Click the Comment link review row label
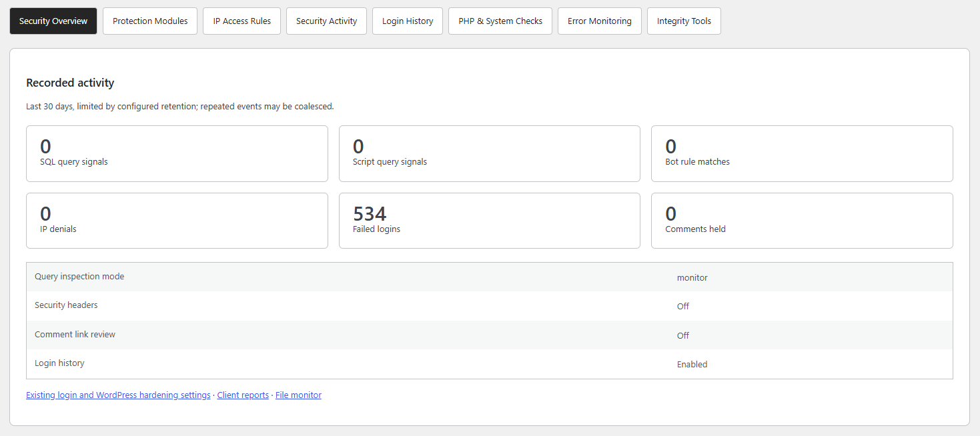This screenshot has width=980, height=436. [x=75, y=334]
